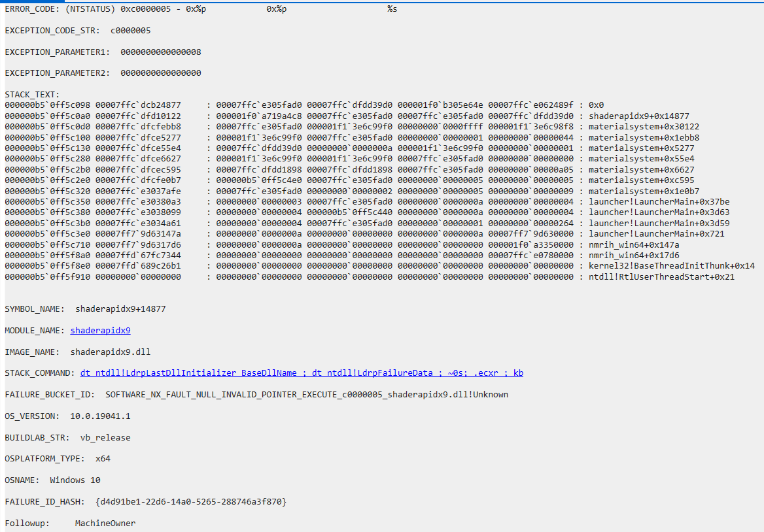Click the OSNAME value Windows 10
This screenshot has width=764, height=532.
tap(75, 480)
